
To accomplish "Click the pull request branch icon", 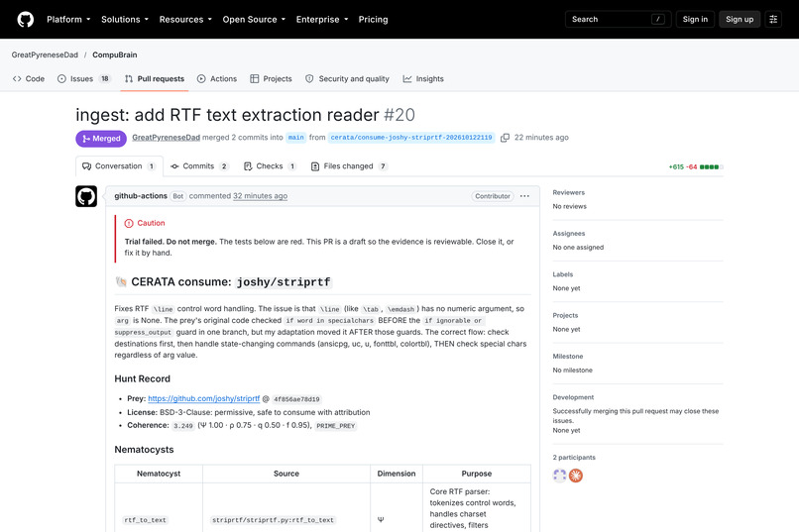I will [x=129, y=79].
